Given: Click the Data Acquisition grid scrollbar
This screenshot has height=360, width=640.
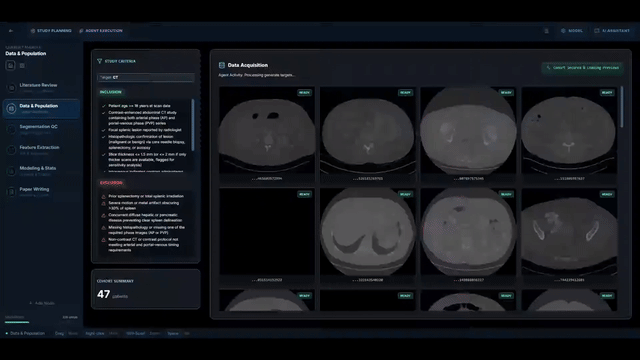Looking at the screenshot, I should pyautogui.click(x=622, y=107).
